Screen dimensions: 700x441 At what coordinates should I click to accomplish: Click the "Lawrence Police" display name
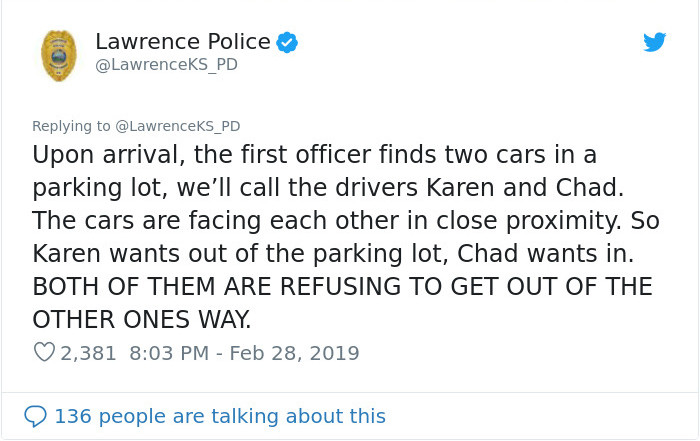183,42
